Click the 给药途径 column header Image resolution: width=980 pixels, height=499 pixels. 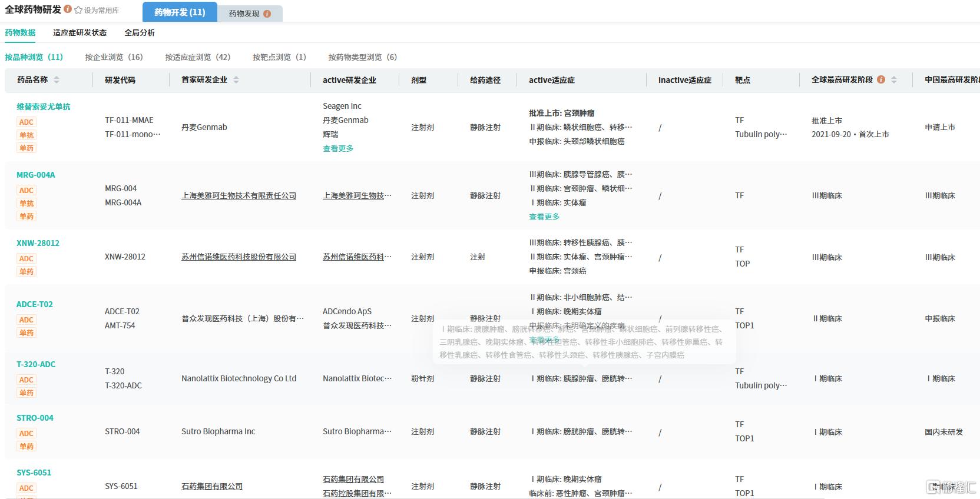pyautogui.click(x=485, y=80)
